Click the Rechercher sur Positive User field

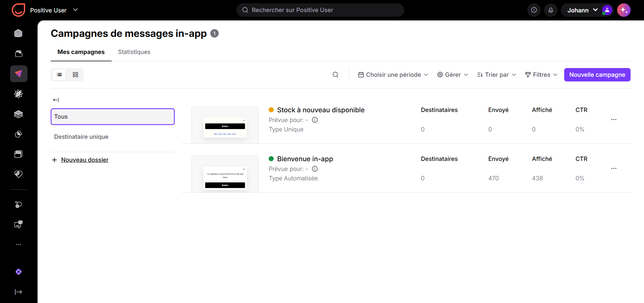[320, 10]
